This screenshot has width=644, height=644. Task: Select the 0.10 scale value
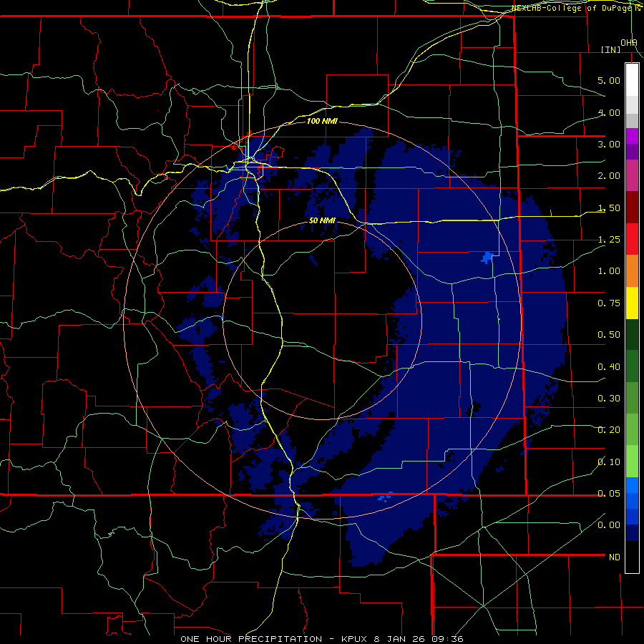tap(609, 462)
